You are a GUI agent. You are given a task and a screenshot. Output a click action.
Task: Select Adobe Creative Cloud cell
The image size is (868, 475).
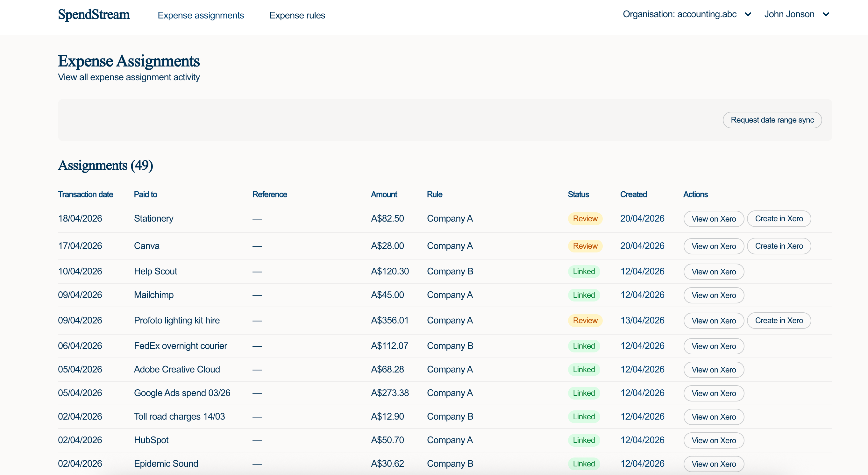(177, 370)
